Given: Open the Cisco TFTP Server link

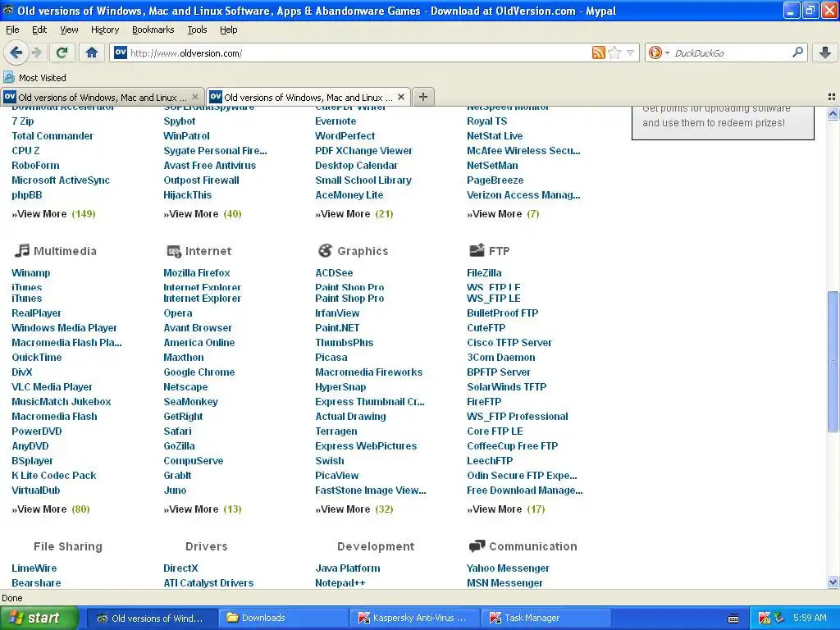Looking at the screenshot, I should pos(509,342).
